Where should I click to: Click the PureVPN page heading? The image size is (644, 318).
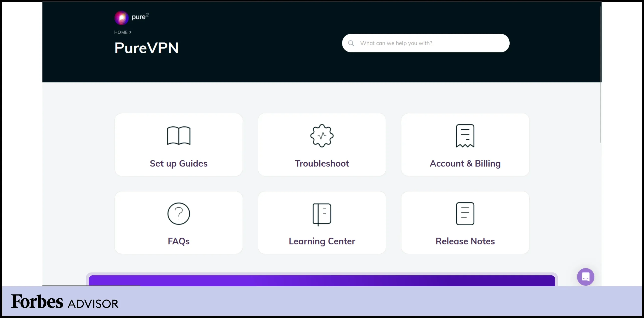coord(146,48)
